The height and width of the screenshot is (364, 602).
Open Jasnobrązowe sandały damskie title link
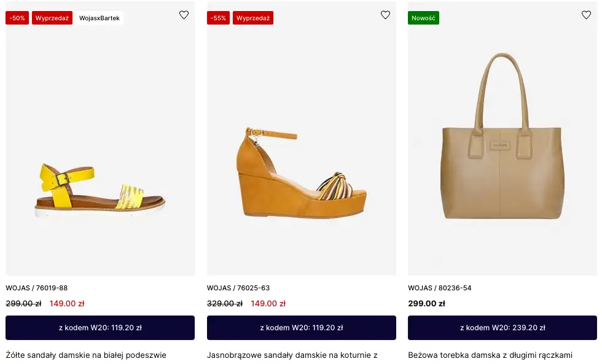(x=292, y=355)
